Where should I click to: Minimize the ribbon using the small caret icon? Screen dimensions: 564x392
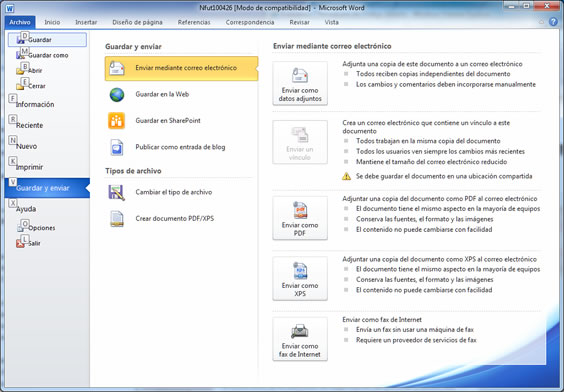coord(541,22)
